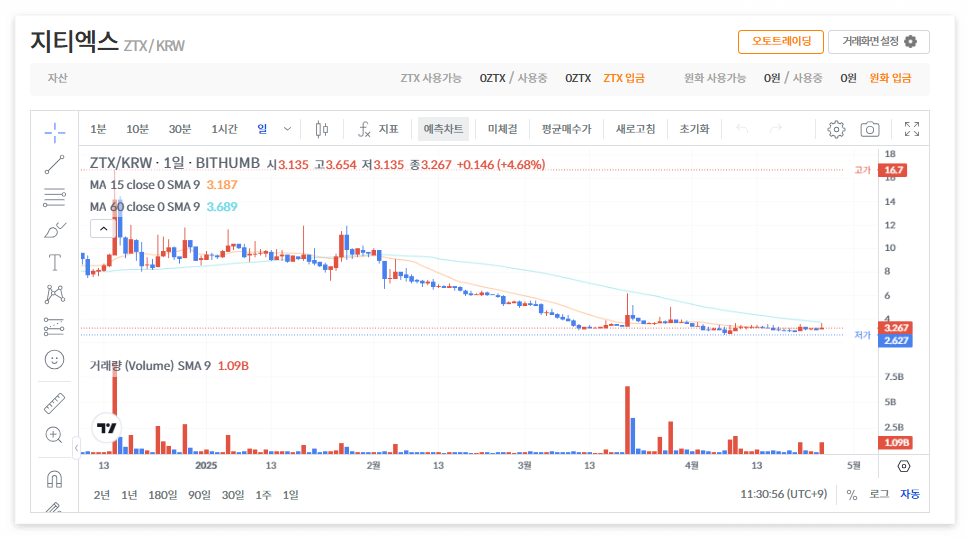The width and height of the screenshot is (970, 539).
Task: Click the 16.7 high price label
Action: (x=893, y=170)
